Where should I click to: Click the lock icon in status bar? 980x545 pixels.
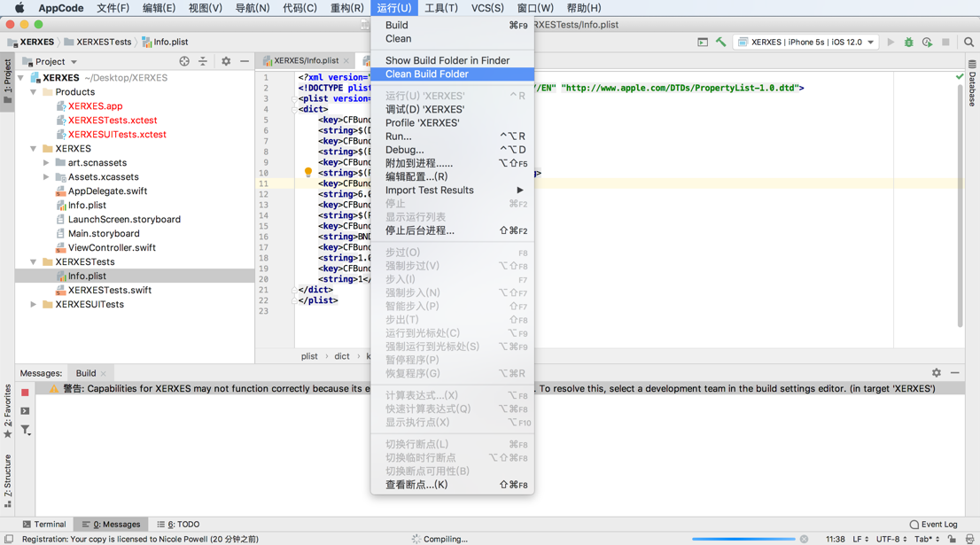point(952,539)
